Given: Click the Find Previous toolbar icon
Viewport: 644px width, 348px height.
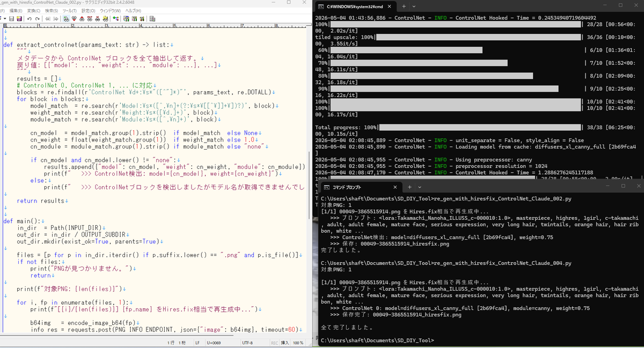Looking at the screenshot, I should (x=80, y=18).
